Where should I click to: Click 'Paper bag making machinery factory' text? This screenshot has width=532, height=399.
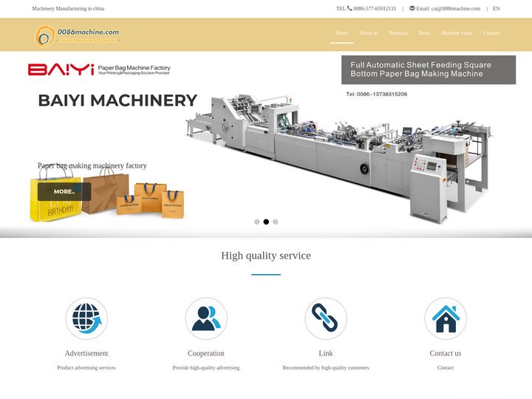(x=92, y=166)
